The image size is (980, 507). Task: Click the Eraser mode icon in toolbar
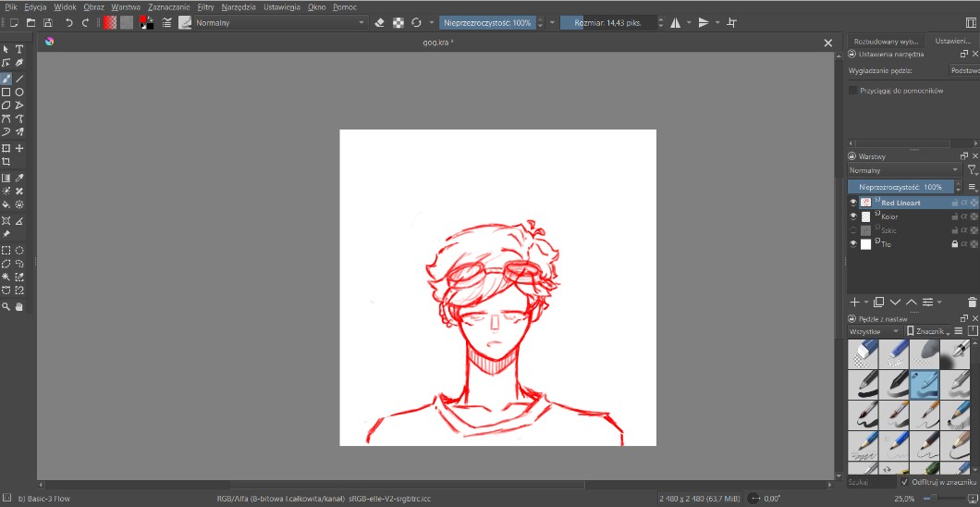coord(379,22)
